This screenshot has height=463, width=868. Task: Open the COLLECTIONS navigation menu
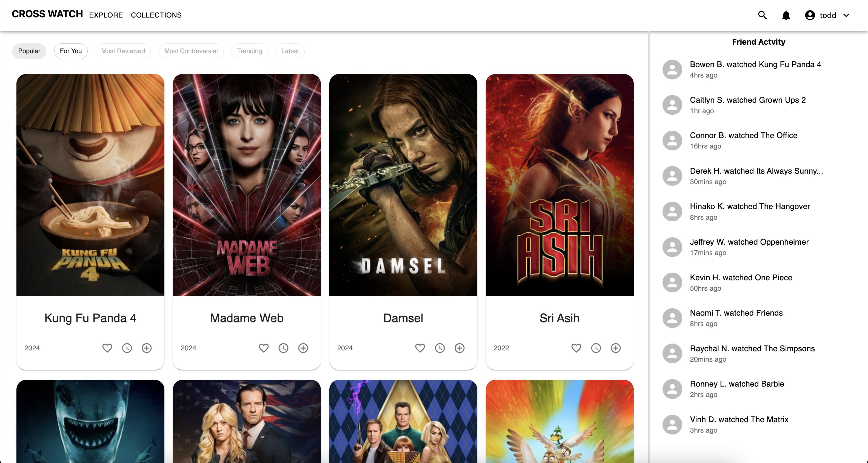pos(156,15)
